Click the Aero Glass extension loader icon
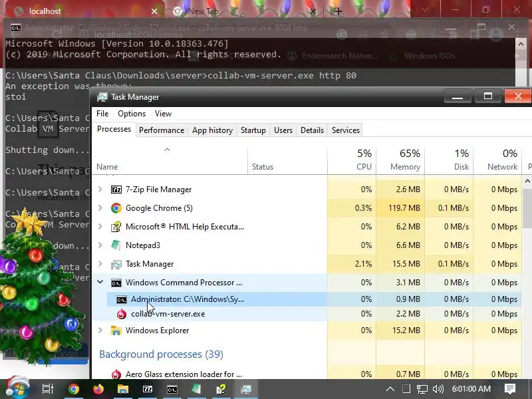 (x=116, y=374)
